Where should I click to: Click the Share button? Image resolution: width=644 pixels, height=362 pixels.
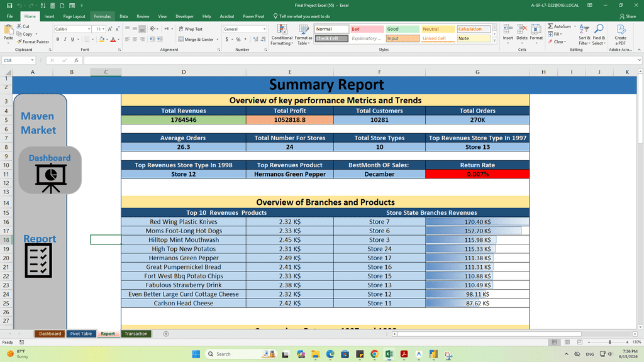tap(628, 16)
